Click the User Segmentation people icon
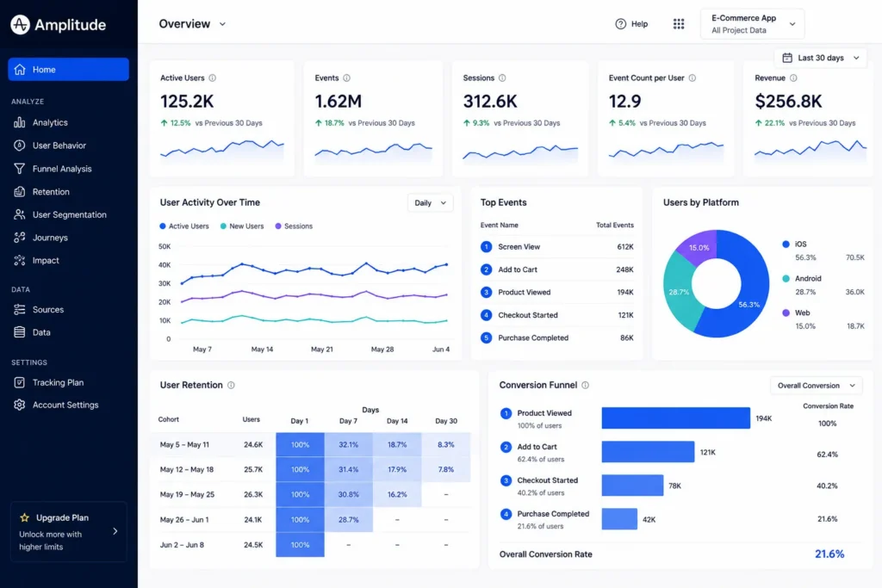Screen dimensions: 882x588 click(20, 214)
